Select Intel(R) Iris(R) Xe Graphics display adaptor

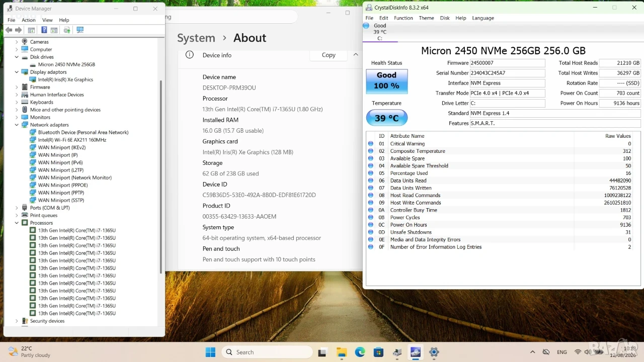(x=65, y=79)
